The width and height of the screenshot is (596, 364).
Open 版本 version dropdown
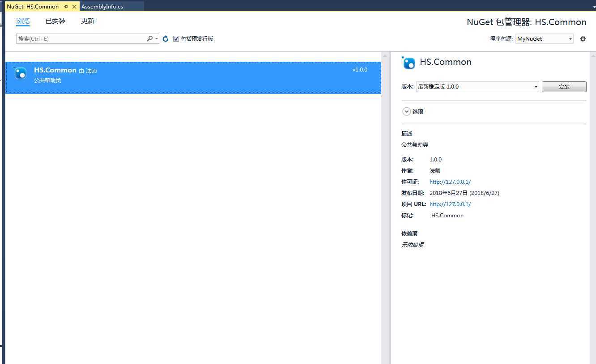click(x=477, y=87)
